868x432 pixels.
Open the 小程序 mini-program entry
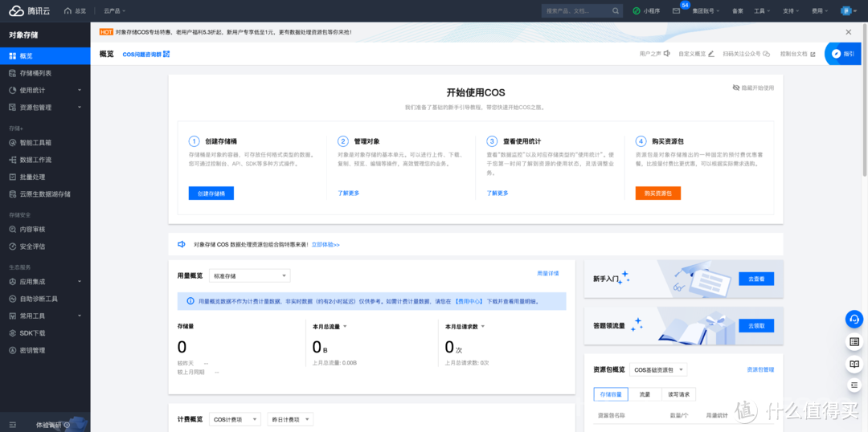[x=646, y=10]
